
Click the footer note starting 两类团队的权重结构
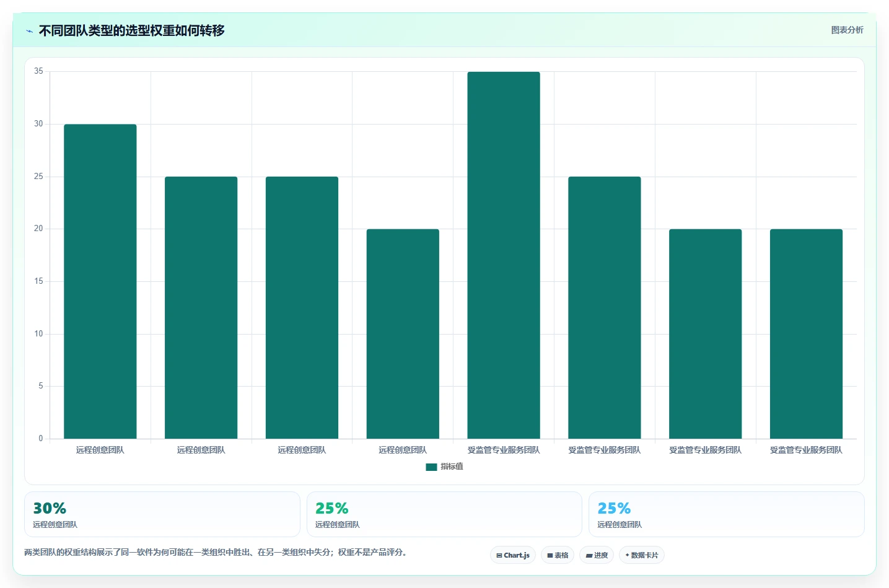click(x=217, y=552)
